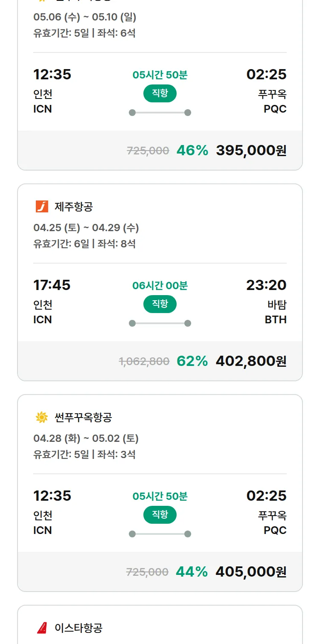
Task: Click the 44% discount label
Action: pyautogui.click(x=192, y=572)
